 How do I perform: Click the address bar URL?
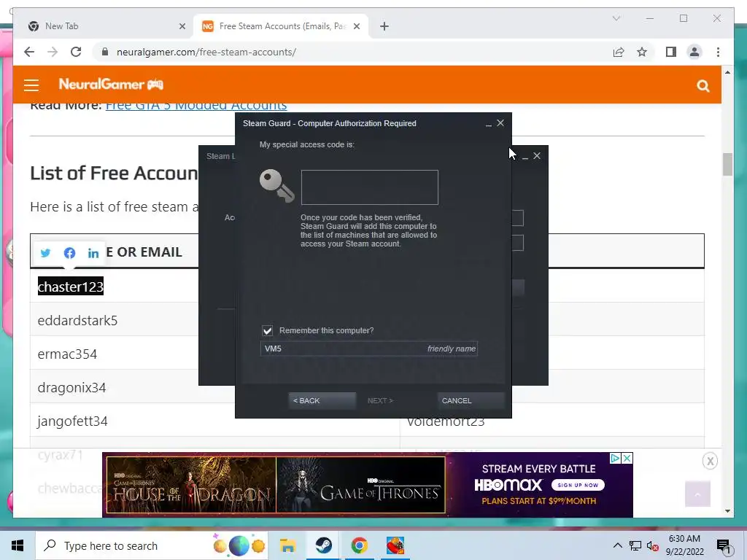pyautogui.click(x=206, y=52)
